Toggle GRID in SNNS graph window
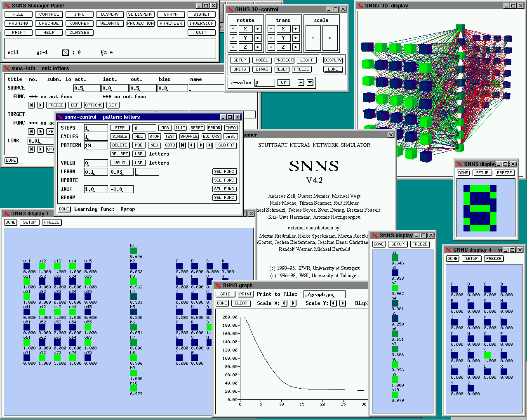Screen dimensions: 527x420 [x=225, y=294]
